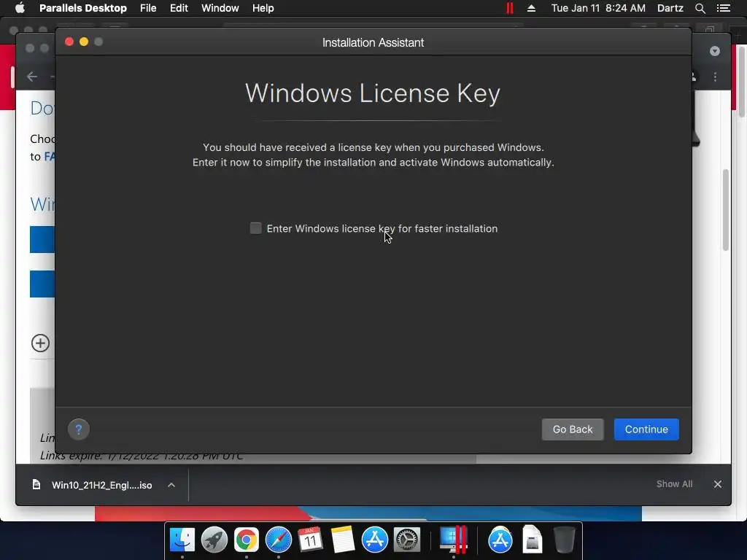This screenshot has width=747, height=560.
Task: Open Finder from the Dock
Action: [x=182, y=540]
